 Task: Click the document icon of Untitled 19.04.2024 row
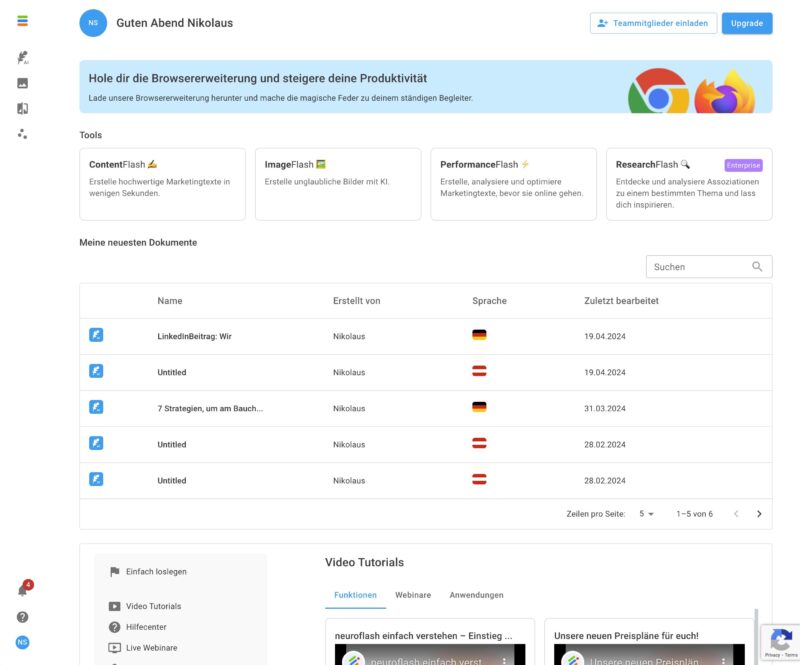pyautogui.click(x=96, y=371)
